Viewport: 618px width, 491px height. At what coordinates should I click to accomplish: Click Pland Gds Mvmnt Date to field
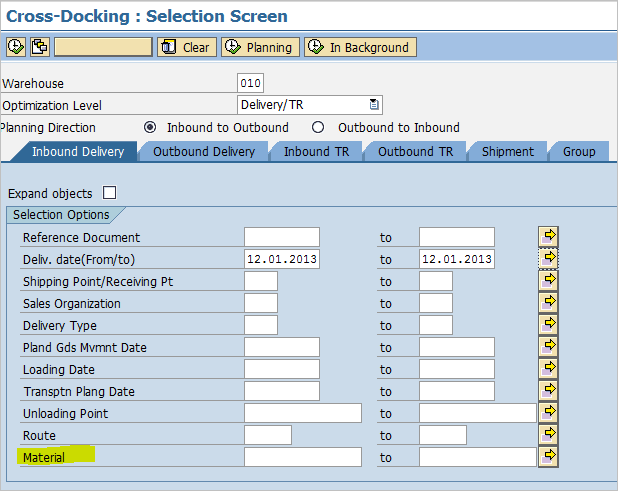(x=457, y=347)
